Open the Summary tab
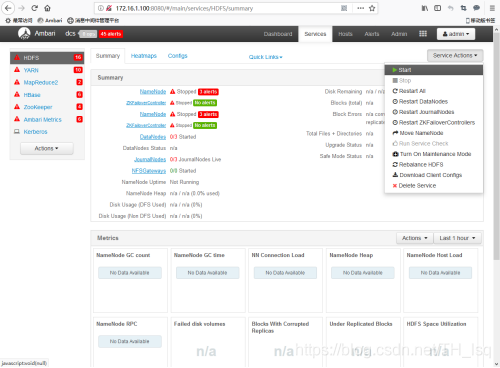The width and height of the screenshot is (500, 368). [x=108, y=56]
